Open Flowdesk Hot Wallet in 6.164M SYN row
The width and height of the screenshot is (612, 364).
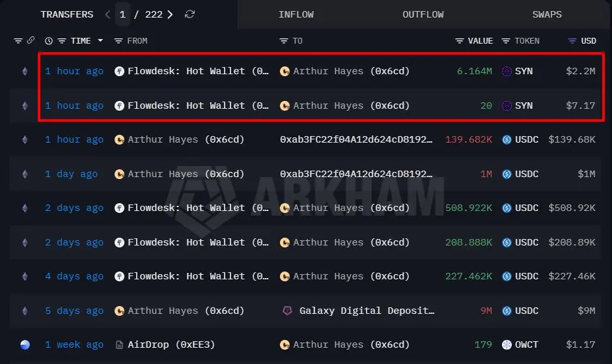[x=198, y=71]
